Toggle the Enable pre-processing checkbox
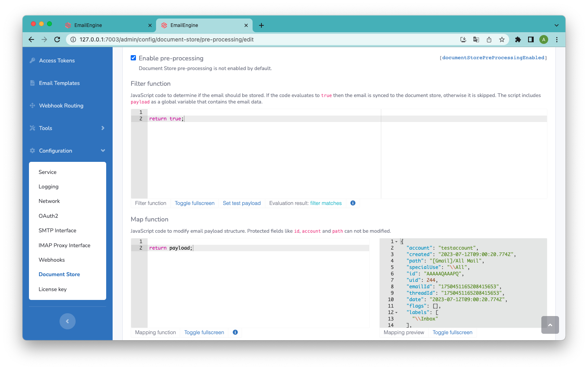This screenshot has width=588, height=370. (133, 58)
